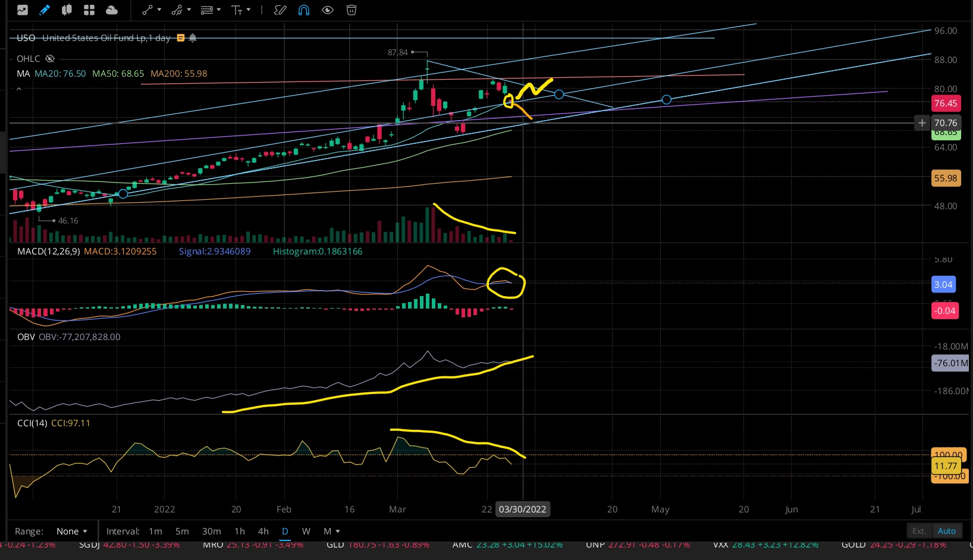Select the horizontal parallel lines tool

click(206, 10)
